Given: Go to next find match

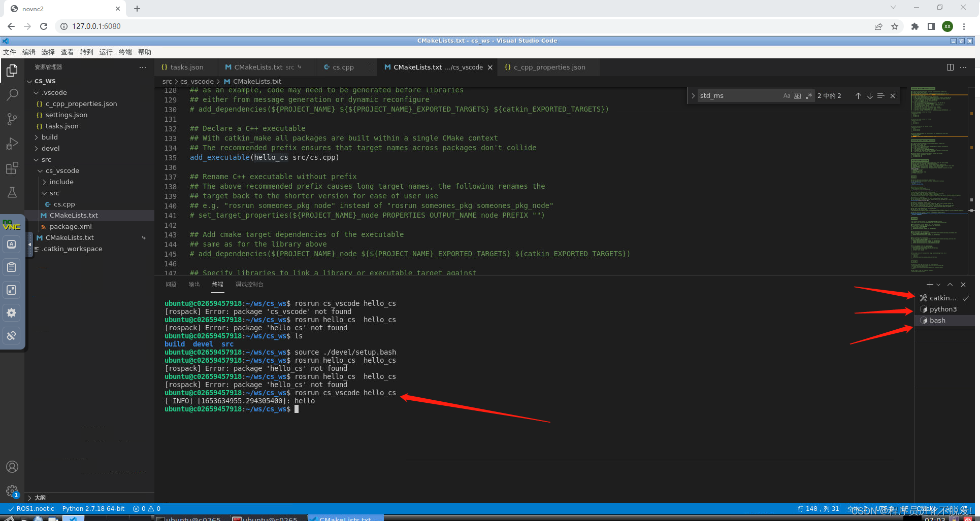Looking at the screenshot, I should [x=870, y=96].
